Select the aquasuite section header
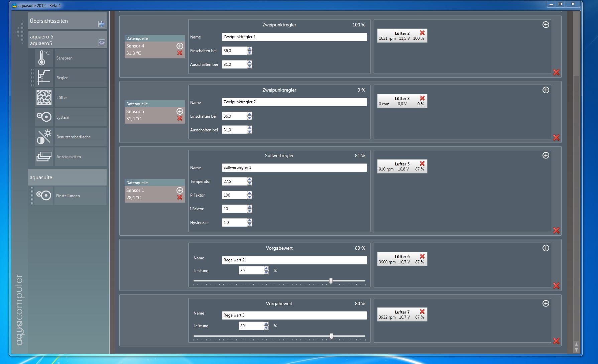Image resolution: width=598 pixels, height=364 pixels. tap(68, 177)
